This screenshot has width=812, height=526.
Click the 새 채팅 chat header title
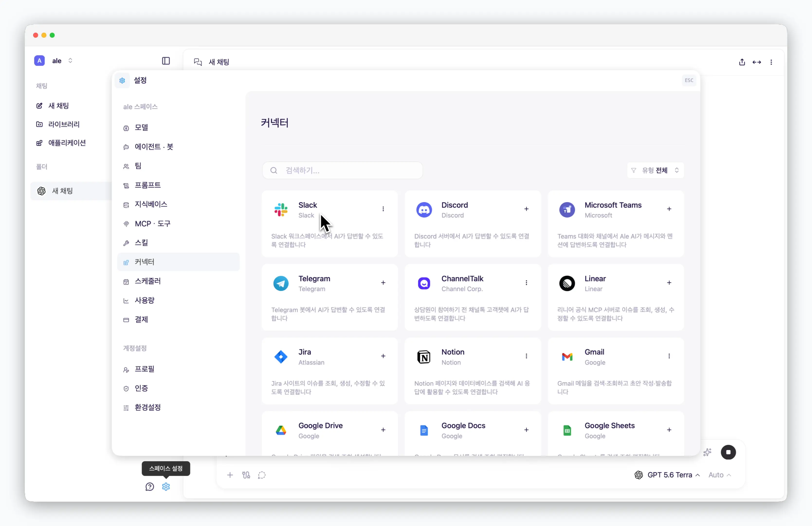[219, 62]
